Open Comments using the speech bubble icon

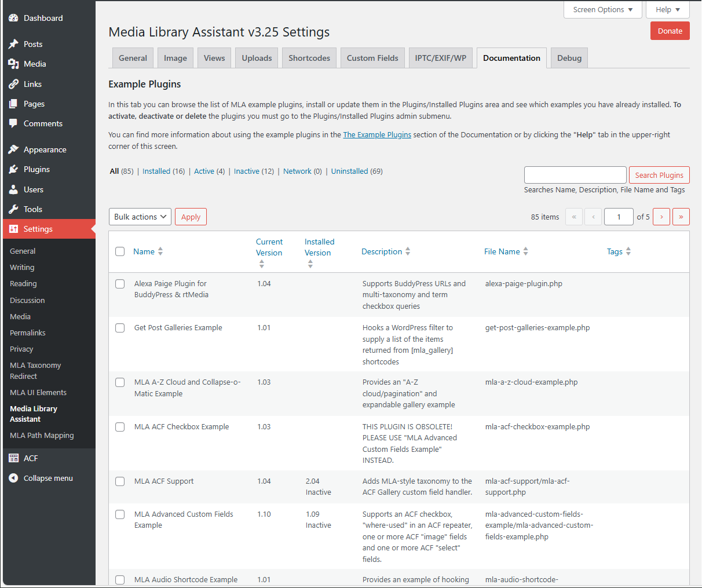click(14, 123)
